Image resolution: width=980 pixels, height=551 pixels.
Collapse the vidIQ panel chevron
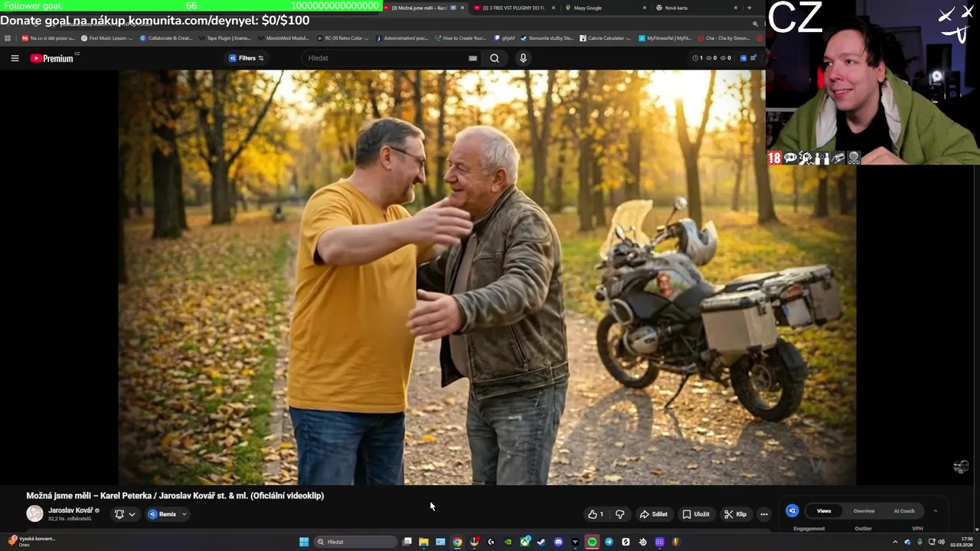tap(935, 510)
